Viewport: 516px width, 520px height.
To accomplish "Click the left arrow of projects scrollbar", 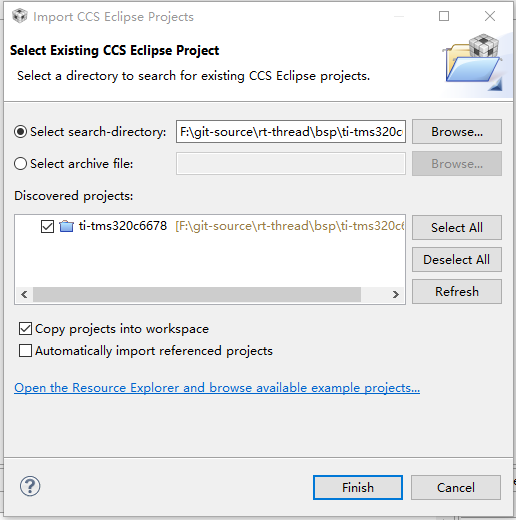I will point(24,295).
